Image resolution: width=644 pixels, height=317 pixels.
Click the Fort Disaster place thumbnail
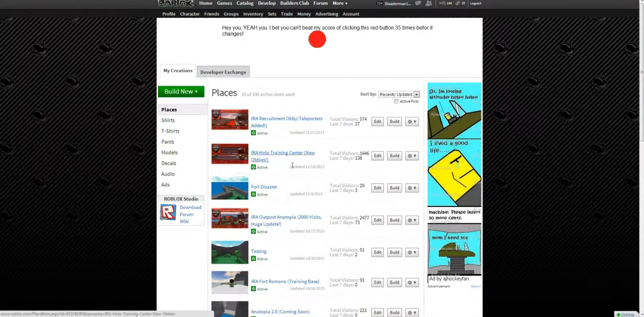[x=230, y=188]
